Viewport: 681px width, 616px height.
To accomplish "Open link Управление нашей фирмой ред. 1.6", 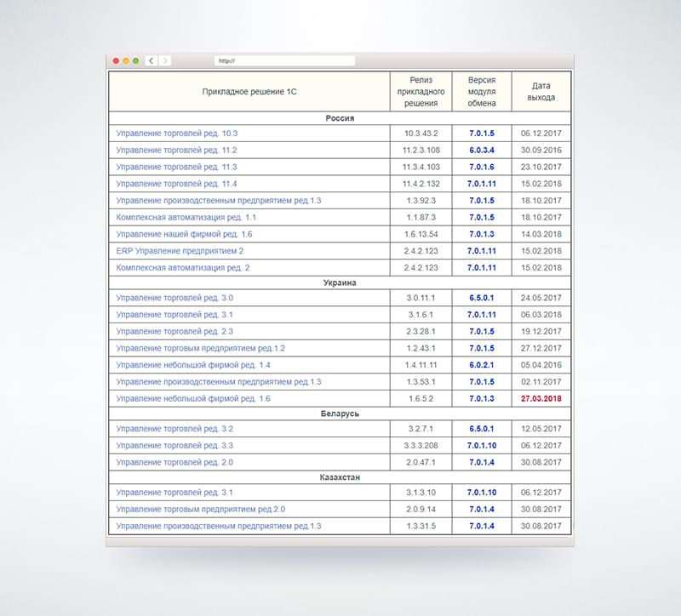I will (184, 235).
